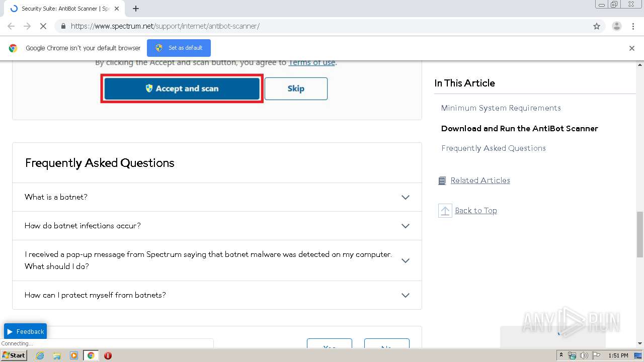The height and width of the screenshot is (362, 644).
Task: Open the Windows Start menu
Action: pos(14,355)
